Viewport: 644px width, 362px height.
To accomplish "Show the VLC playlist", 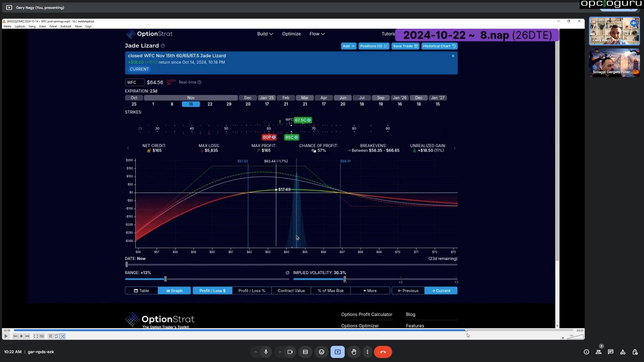I will [x=50, y=336].
